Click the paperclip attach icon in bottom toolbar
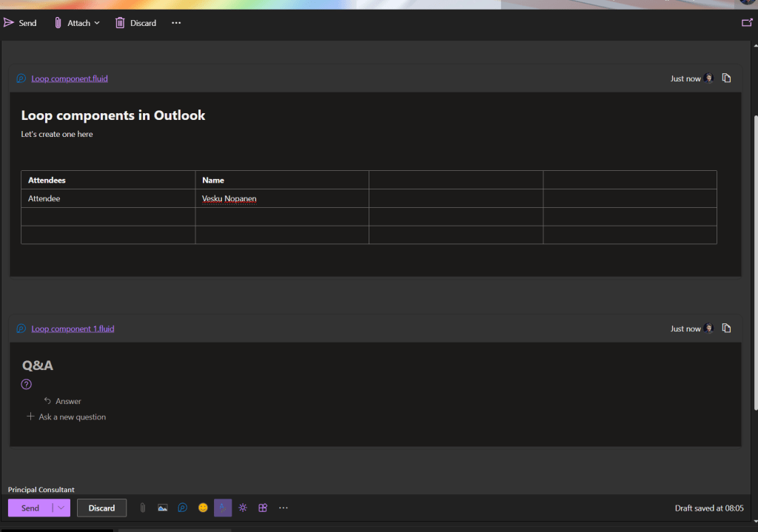 click(143, 508)
